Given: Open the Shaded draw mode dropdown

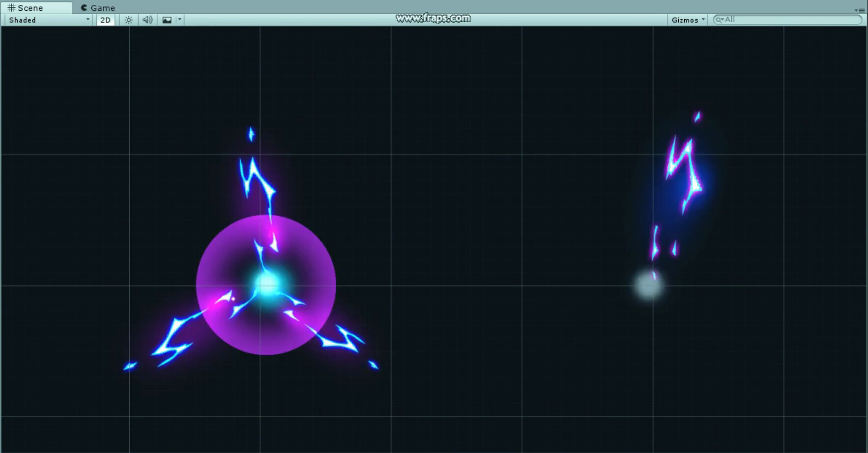Looking at the screenshot, I should [47, 20].
